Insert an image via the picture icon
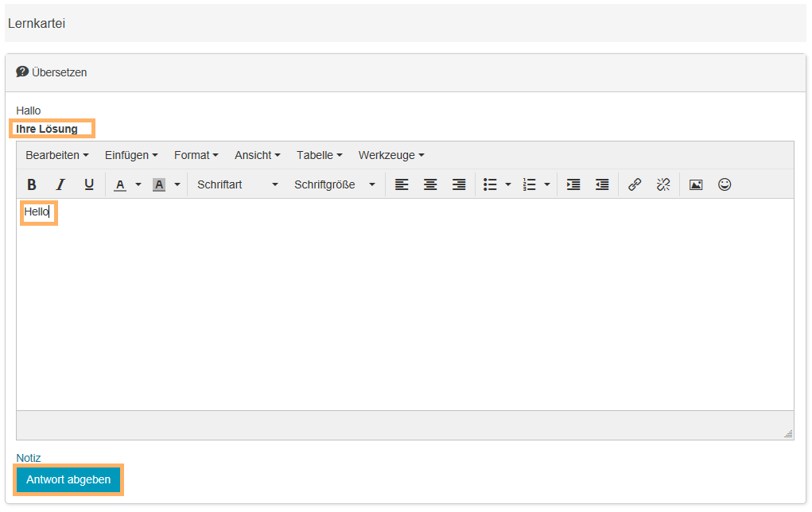 coord(696,184)
